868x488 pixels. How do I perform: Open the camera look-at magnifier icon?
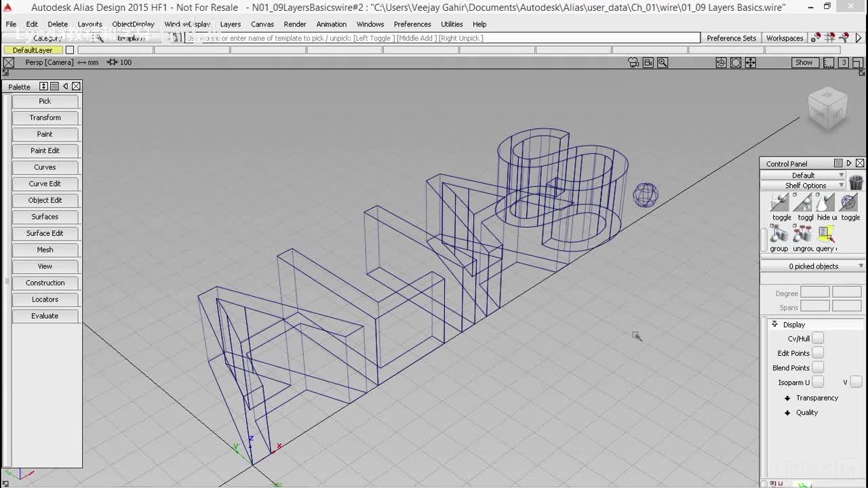[x=663, y=62]
